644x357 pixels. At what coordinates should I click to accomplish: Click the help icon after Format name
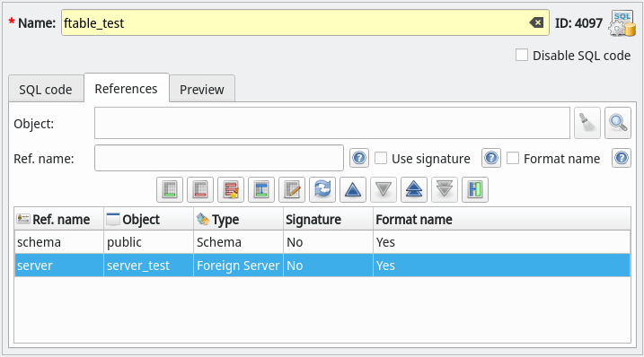point(622,158)
